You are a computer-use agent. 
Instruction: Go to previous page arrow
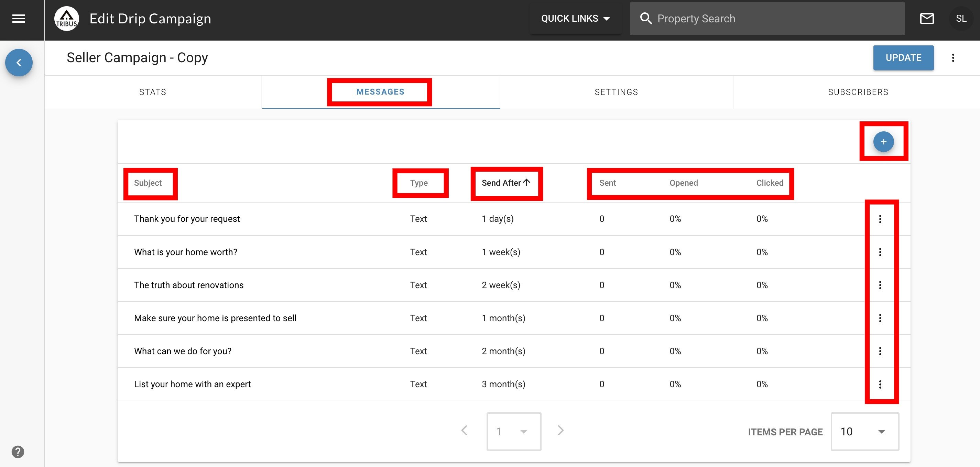[464, 431]
